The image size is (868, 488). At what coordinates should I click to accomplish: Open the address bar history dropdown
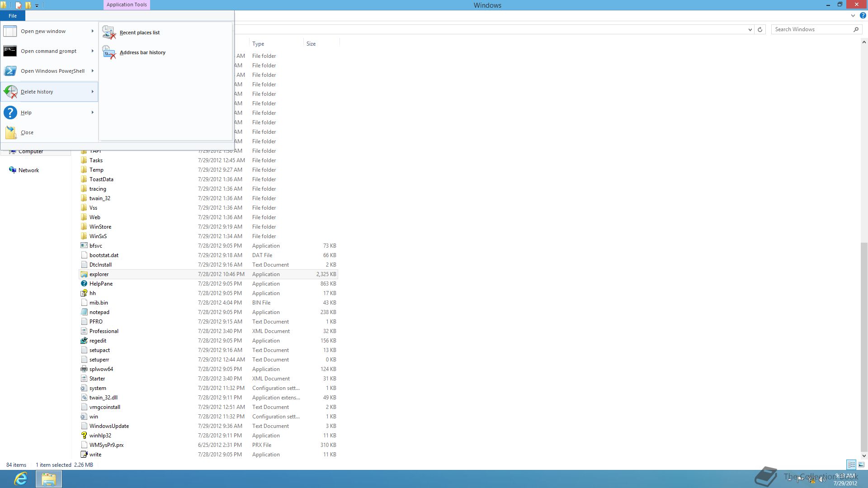tap(750, 29)
